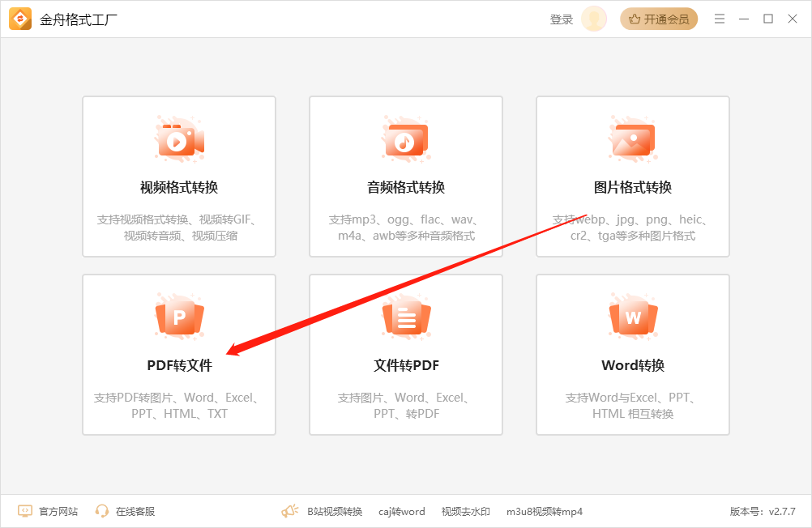
Task: Click the user avatar in the top bar
Action: (x=594, y=18)
